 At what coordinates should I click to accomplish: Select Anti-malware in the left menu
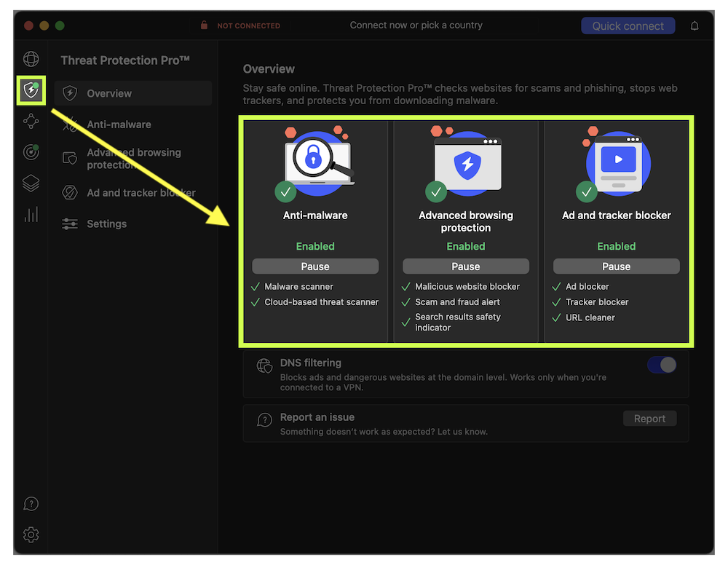point(132,125)
